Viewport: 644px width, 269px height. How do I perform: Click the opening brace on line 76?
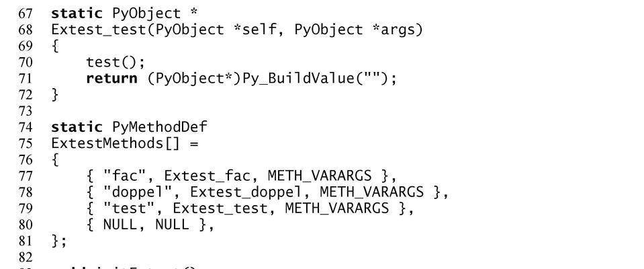point(55,159)
